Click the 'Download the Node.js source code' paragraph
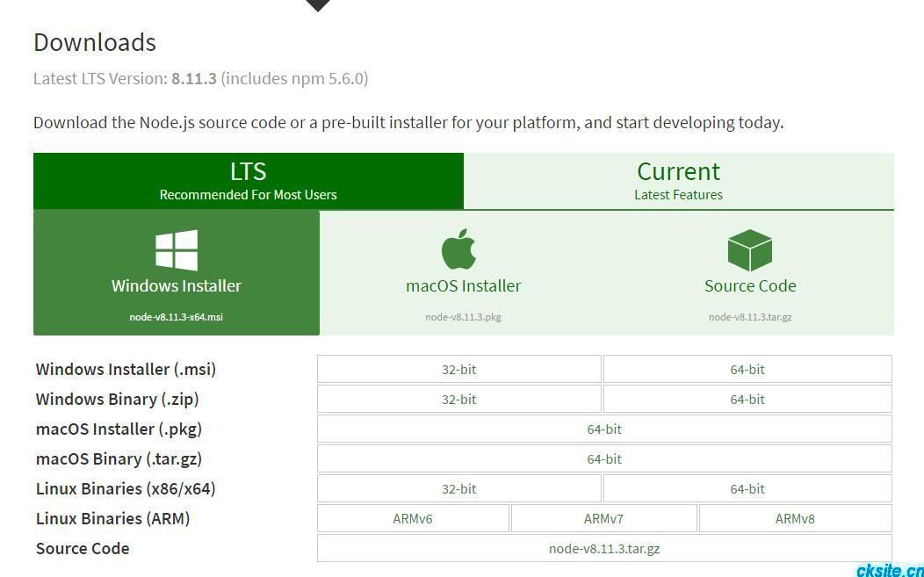Image resolution: width=924 pixels, height=577 pixels. (x=408, y=123)
